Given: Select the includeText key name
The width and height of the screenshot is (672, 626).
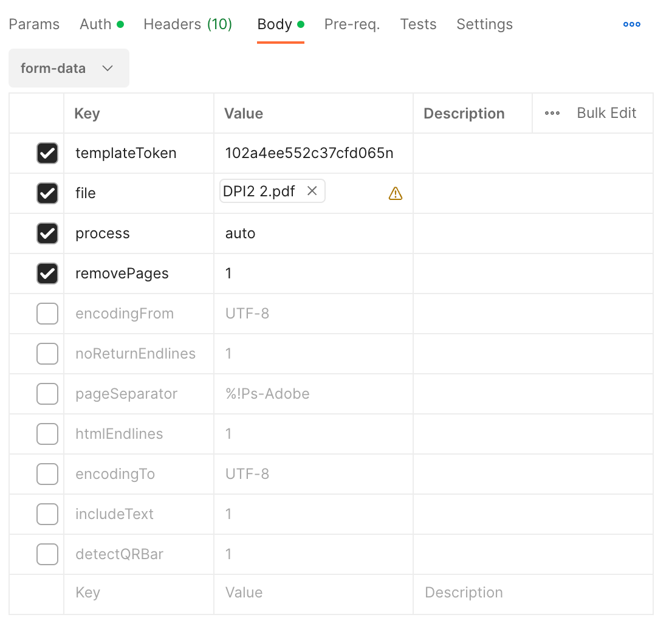Looking at the screenshot, I should pos(114,514).
